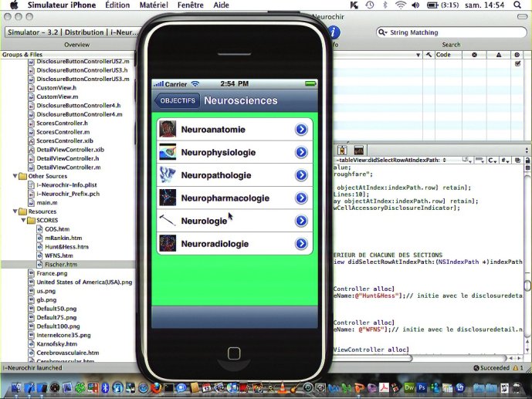This screenshot has width=532, height=399.
Task: Tap the Neurophysiologie blue arrow button
Action: [301, 152]
